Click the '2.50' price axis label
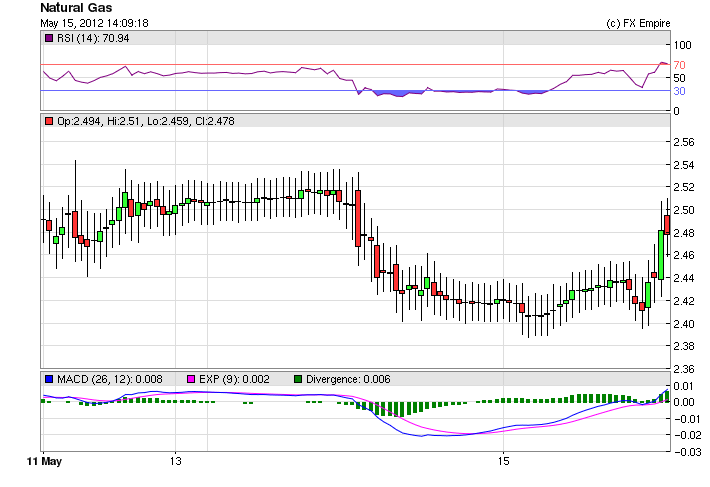The width and height of the screenshot is (710, 487). [x=684, y=210]
